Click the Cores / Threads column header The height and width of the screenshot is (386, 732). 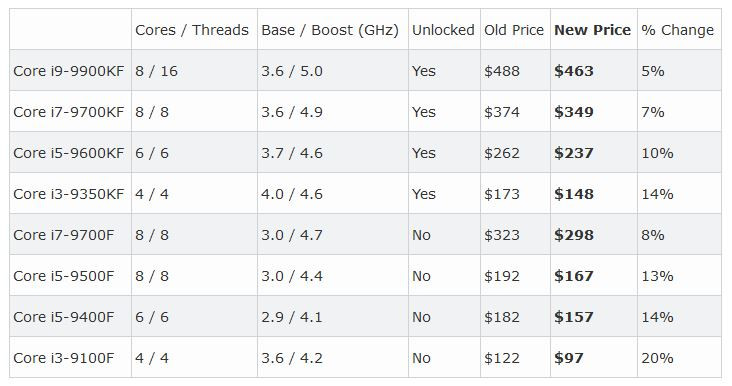click(x=192, y=30)
